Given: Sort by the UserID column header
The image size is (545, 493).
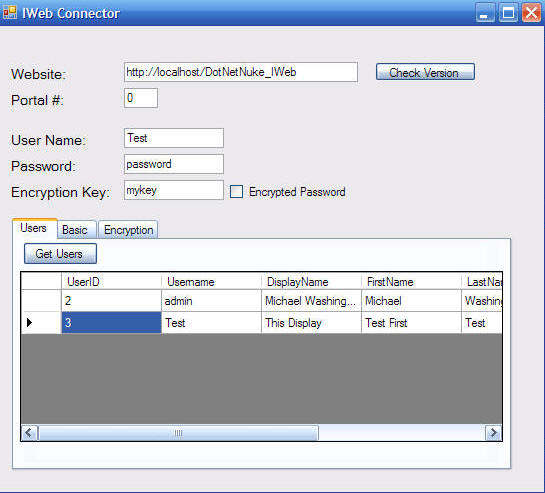Looking at the screenshot, I should coord(112,281).
